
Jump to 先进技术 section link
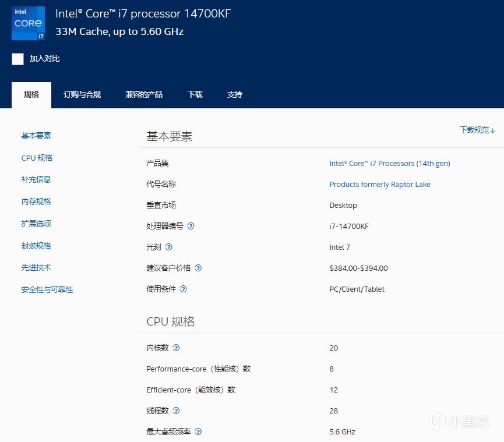coord(36,267)
